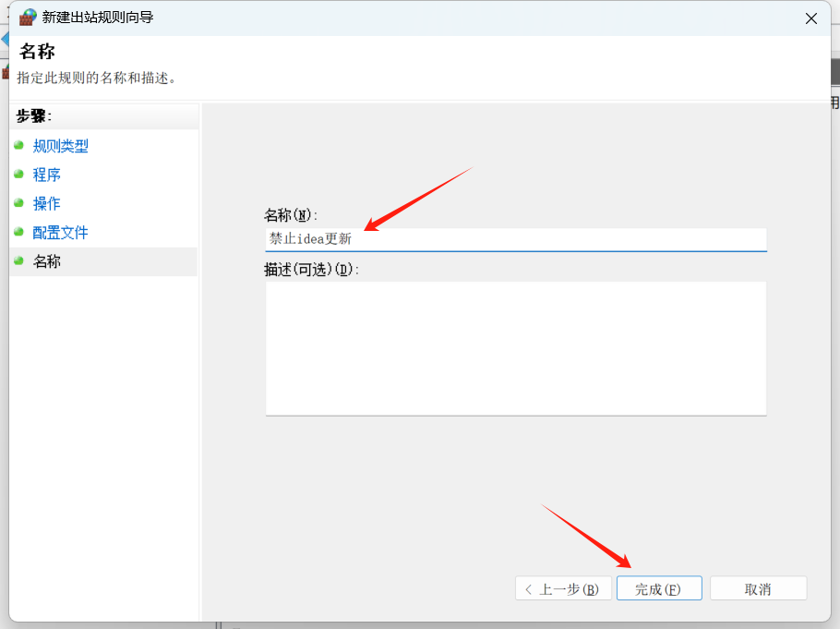Click the green bullet beside 操作
840x629 pixels.
(19, 203)
